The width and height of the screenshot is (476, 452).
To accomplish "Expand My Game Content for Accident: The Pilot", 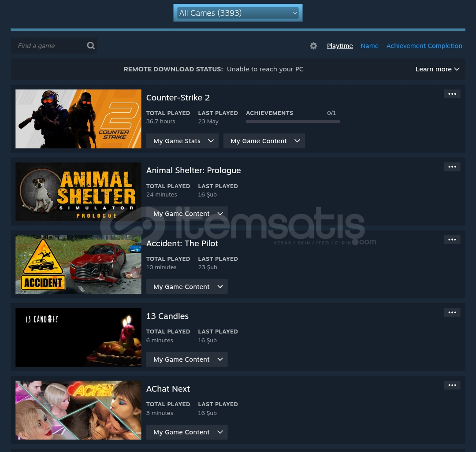I will pyautogui.click(x=187, y=286).
